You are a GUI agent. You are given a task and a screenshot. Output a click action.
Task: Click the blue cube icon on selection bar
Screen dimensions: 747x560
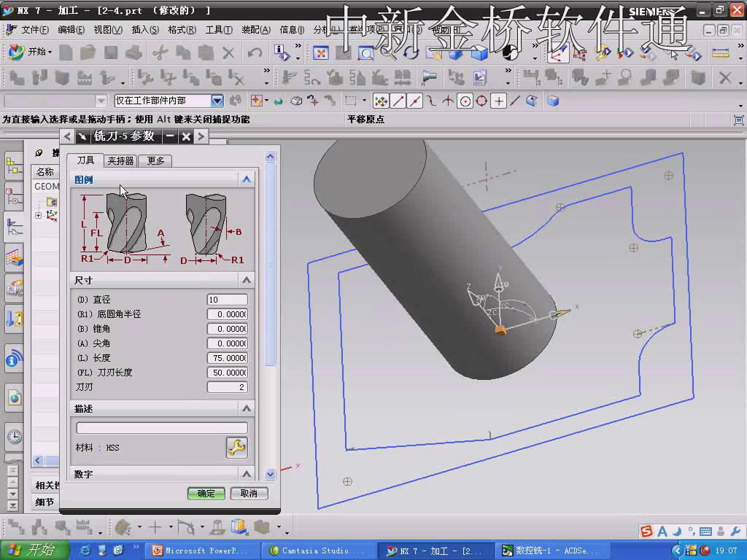[553, 101]
